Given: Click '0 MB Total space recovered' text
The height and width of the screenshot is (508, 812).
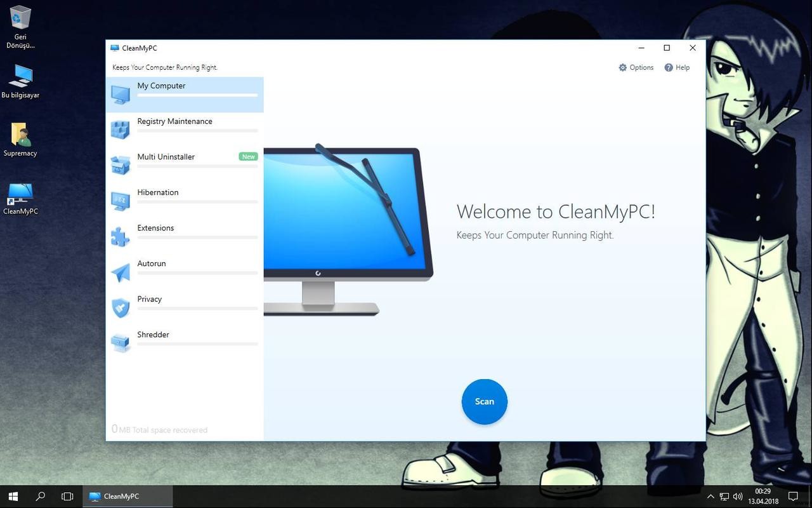Looking at the screenshot, I should (x=159, y=429).
